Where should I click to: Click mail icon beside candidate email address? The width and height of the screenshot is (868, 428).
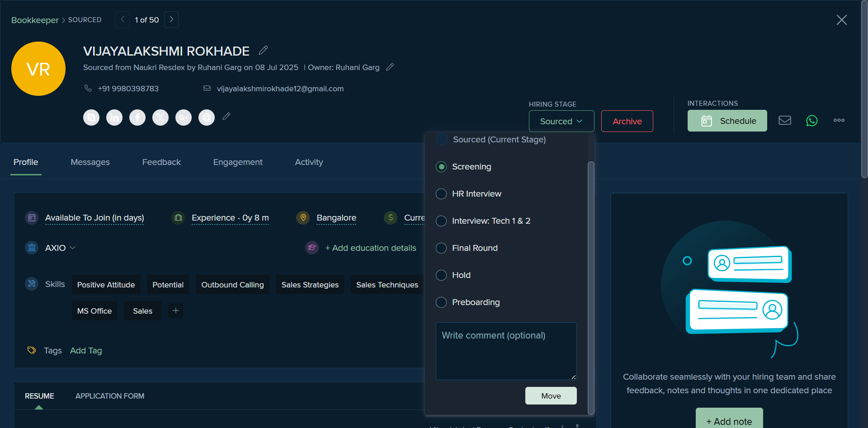(x=207, y=88)
